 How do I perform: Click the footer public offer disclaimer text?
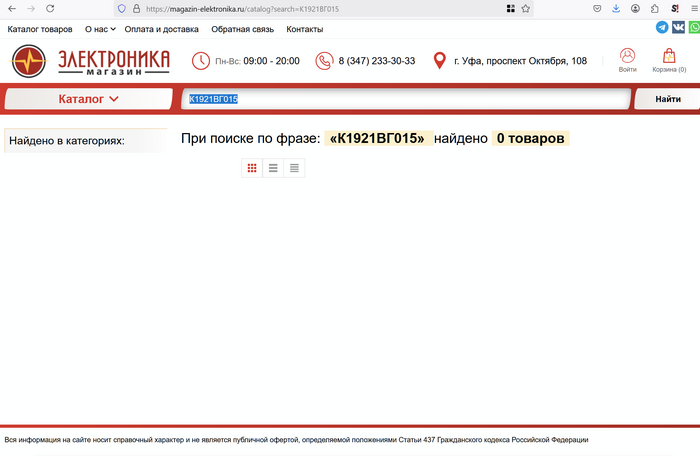(x=296, y=440)
